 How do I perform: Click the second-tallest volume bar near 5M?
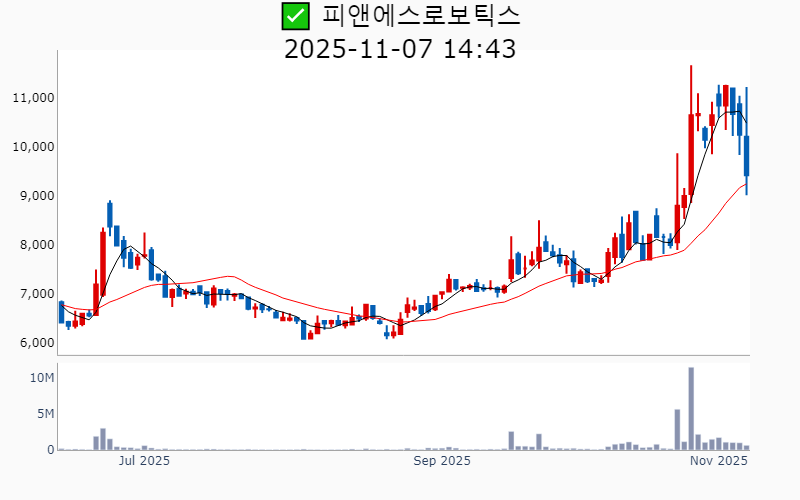(677, 429)
